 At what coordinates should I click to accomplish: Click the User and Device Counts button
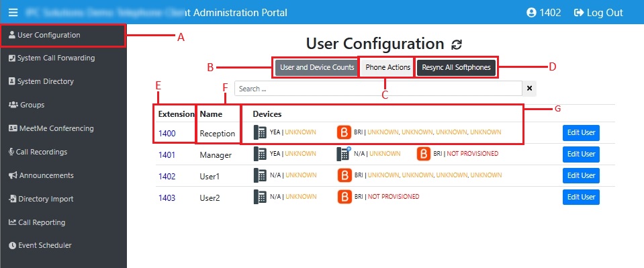pyautogui.click(x=317, y=67)
